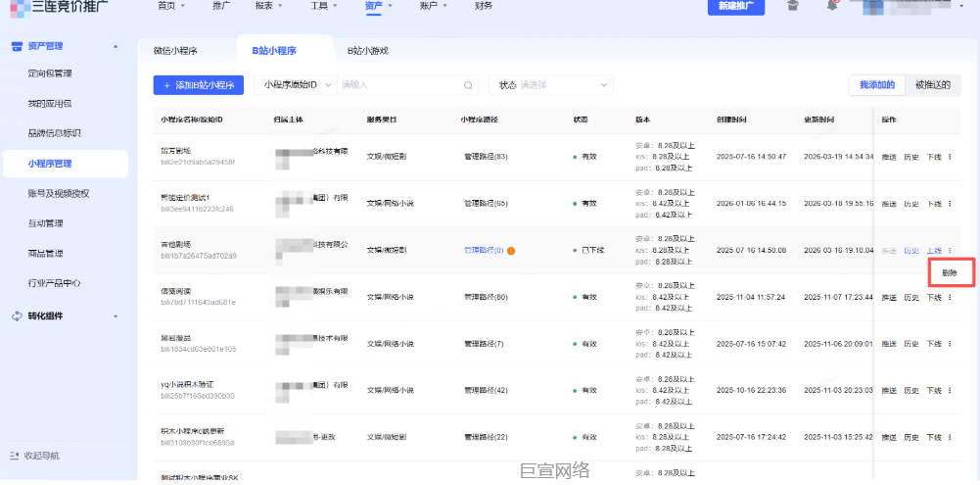Screen dimensions: 980x485
Task: Open the 管理路径(83) link
Action: [x=485, y=157]
